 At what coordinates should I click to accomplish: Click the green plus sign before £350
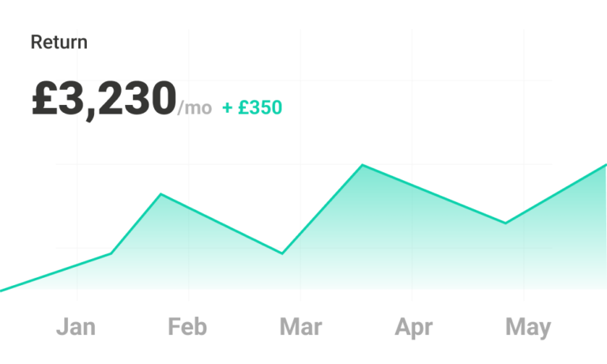[x=228, y=108]
